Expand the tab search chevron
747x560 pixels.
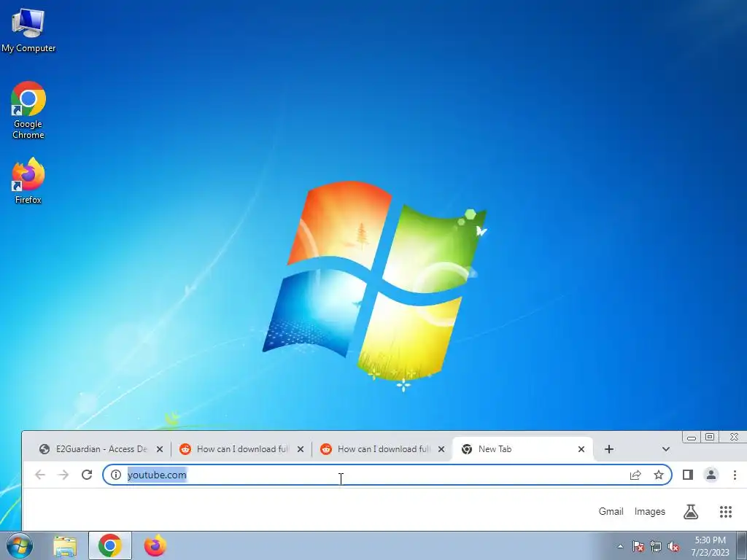click(666, 449)
